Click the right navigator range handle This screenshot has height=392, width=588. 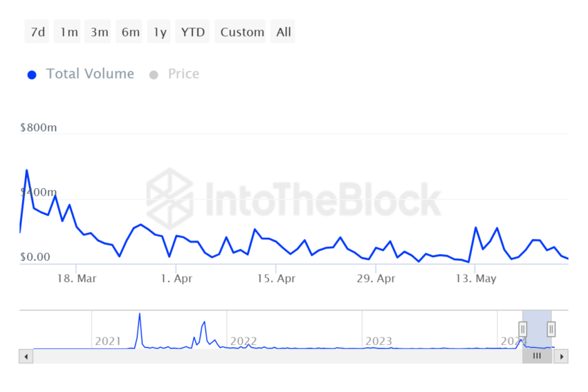tap(551, 329)
